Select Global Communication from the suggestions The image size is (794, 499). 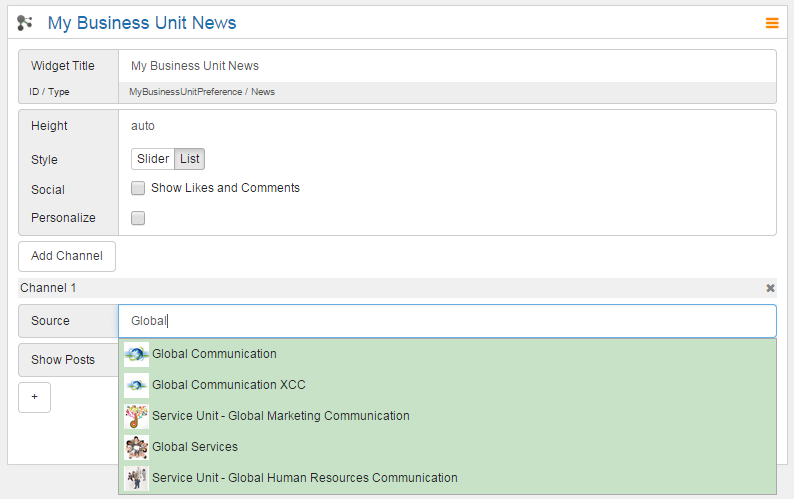pos(214,354)
